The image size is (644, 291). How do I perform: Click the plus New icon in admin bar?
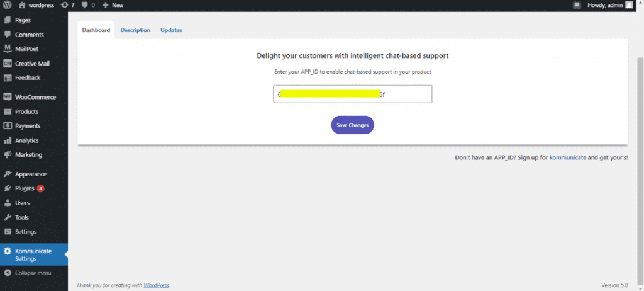click(105, 5)
